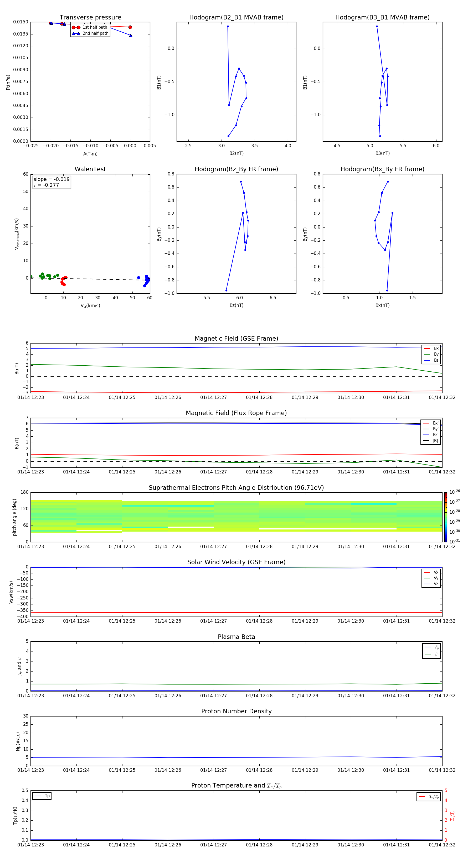Click the 'Bx(nT)' x-axis label
Image resolution: width=473 pixels, height=868 pixels.
(382, 305)
